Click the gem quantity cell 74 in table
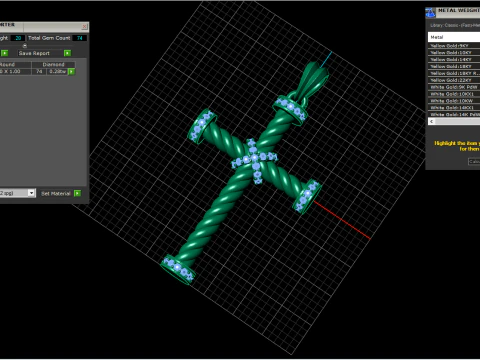 (39, 71)
